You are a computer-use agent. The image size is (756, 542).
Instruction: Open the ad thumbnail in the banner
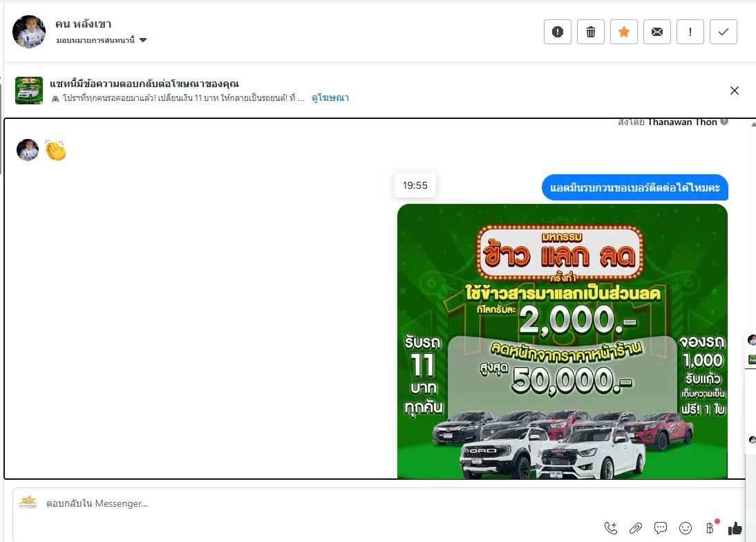pos(29,90)
